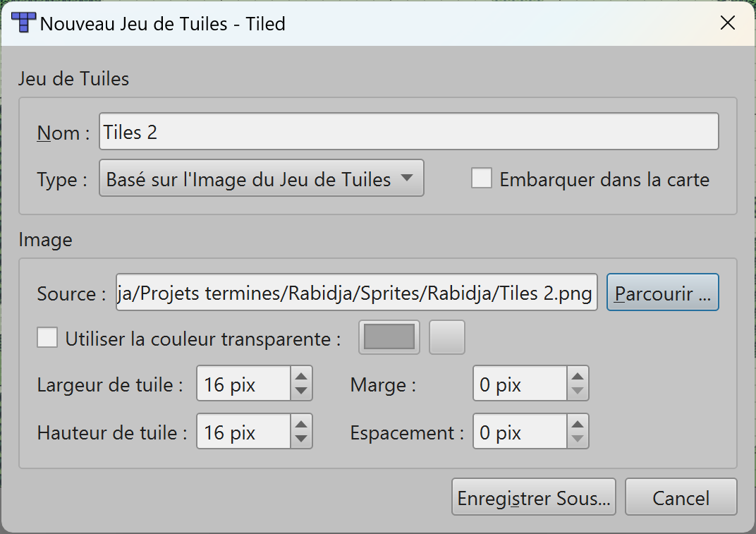The width and height of the screenshot is (756, 534).
Task: Decrease Hauteur de tuile with down arrow
Action: [x=301, y=439]
